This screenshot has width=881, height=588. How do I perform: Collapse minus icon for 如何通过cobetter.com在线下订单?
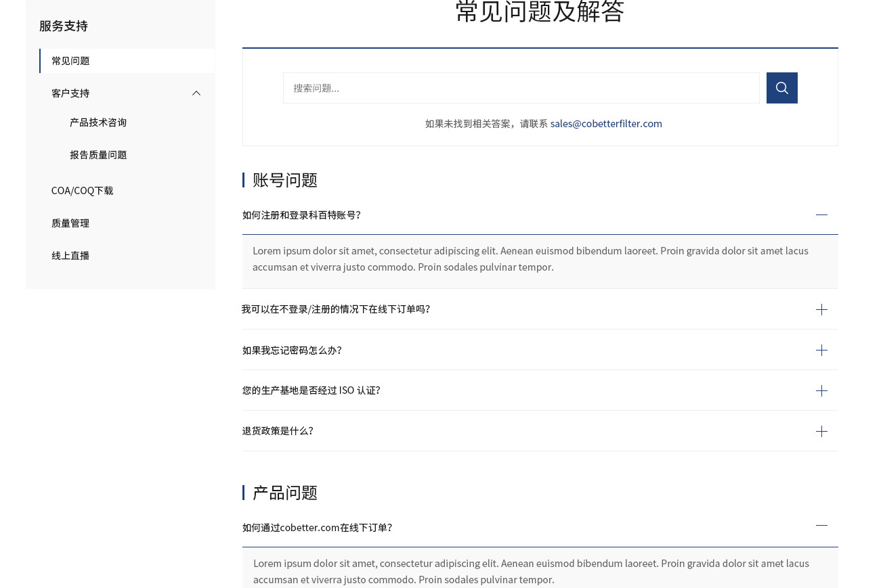[821, 526]
